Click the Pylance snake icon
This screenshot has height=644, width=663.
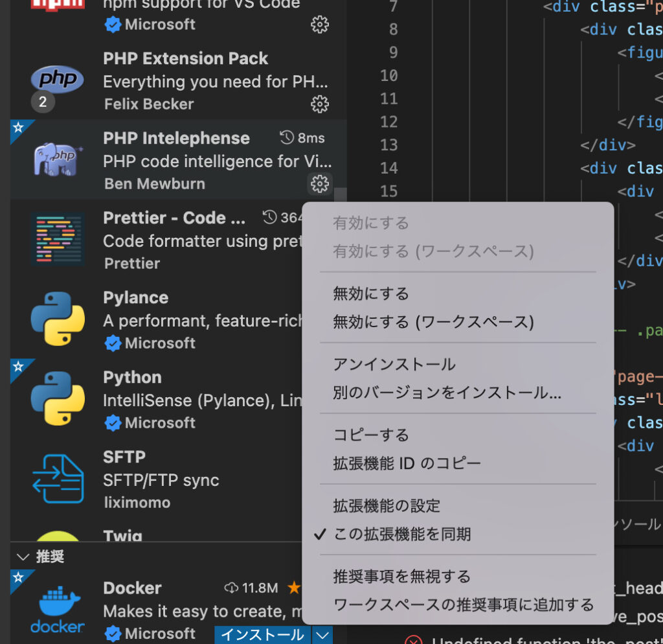tap(57, 317)
